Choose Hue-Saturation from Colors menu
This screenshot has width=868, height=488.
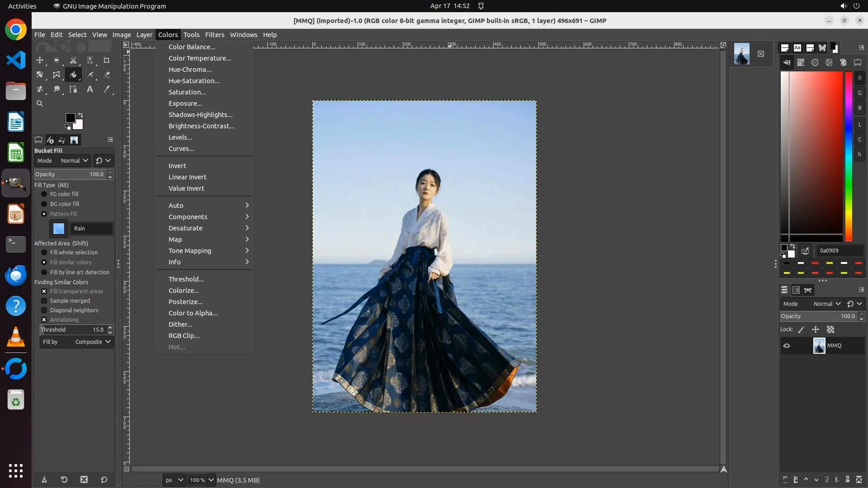pyautogui.click(x=194, y=81)
